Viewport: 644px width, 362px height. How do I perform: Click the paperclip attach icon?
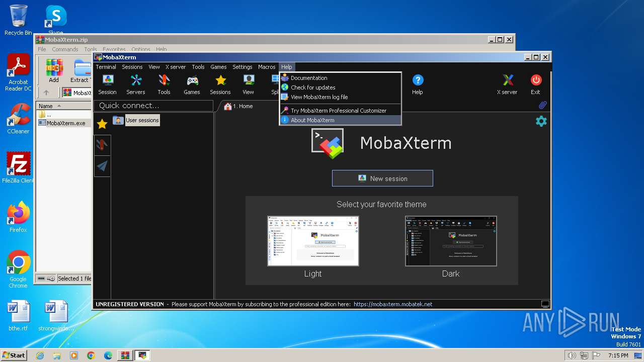(x=542, y=106)
